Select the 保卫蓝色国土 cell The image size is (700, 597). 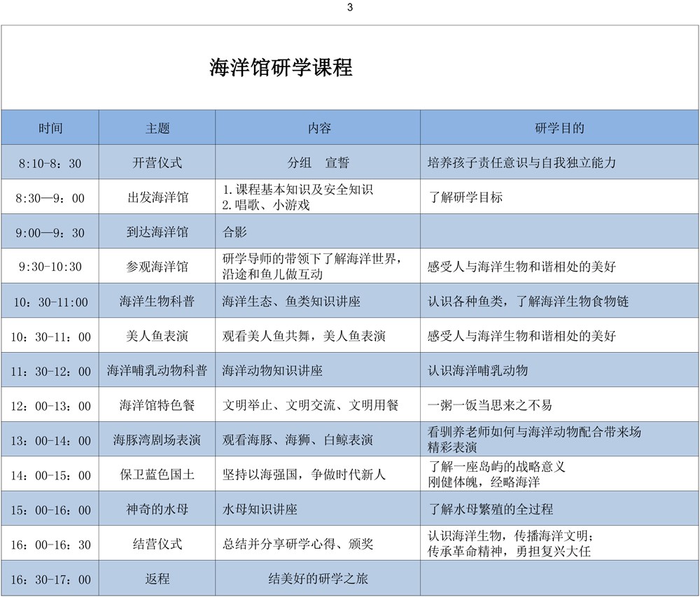[x=157, y=475]
